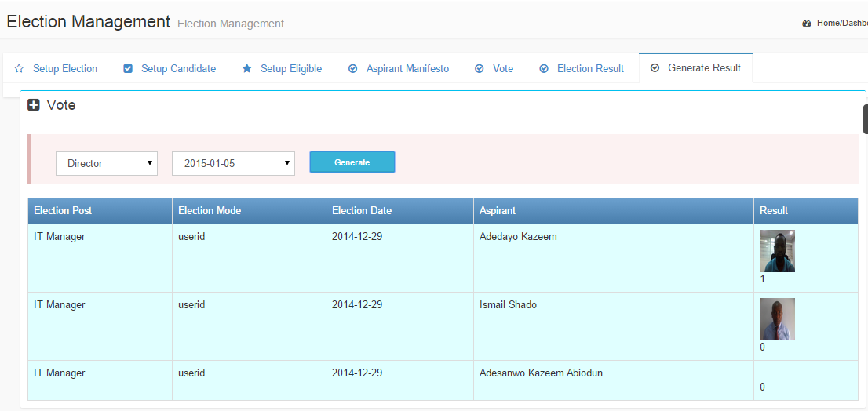The image size is (868, 411).
Task: Click the dashboard icon next to Home/Dashboard
Action: 807,24
